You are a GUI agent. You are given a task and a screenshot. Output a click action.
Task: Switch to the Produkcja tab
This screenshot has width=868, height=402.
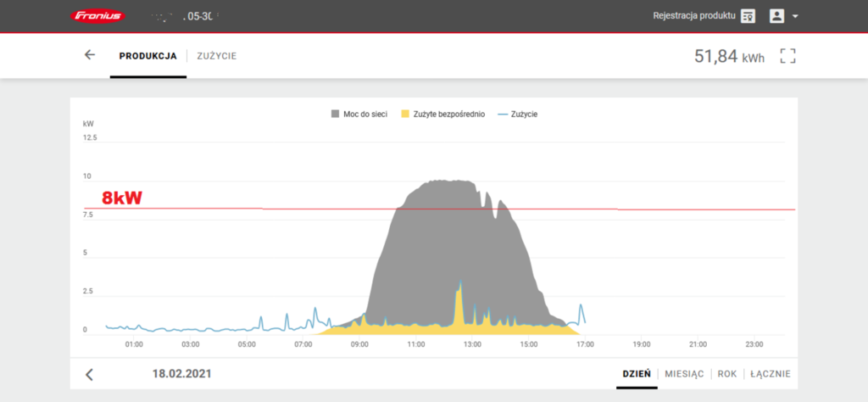tap(147, 56)
